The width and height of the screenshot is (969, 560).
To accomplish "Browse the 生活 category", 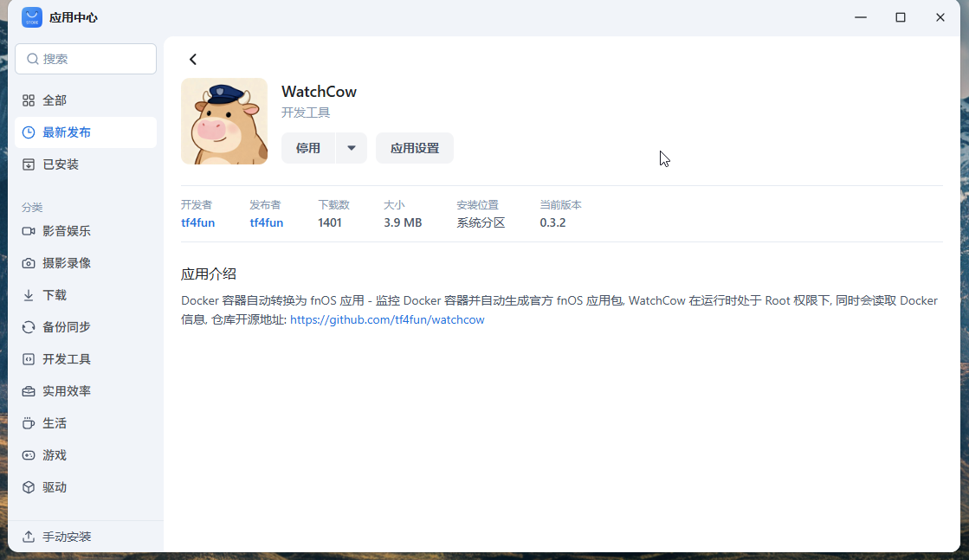I will pyautogui.click(x=86, y=423).
